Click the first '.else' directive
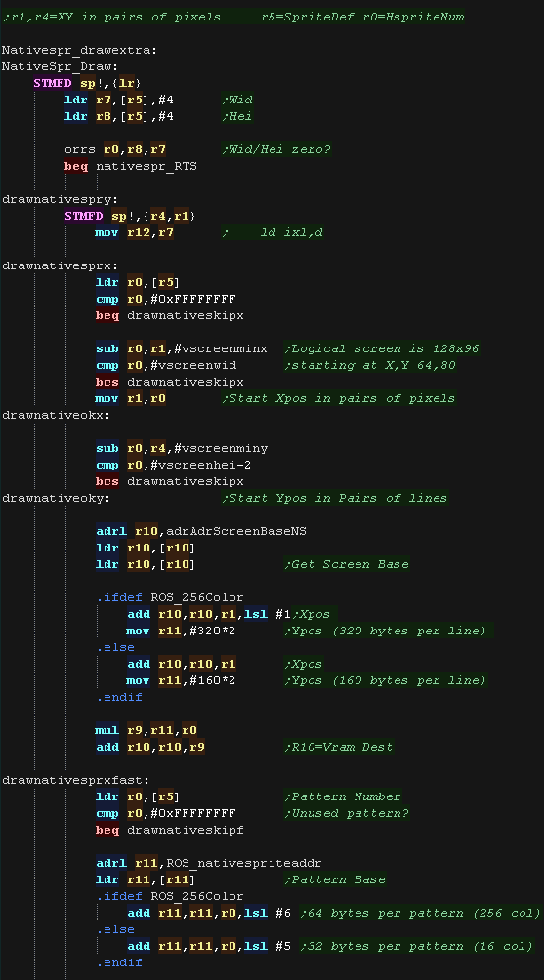Screen dimensions: 544x980 click(x=115, y=647)
